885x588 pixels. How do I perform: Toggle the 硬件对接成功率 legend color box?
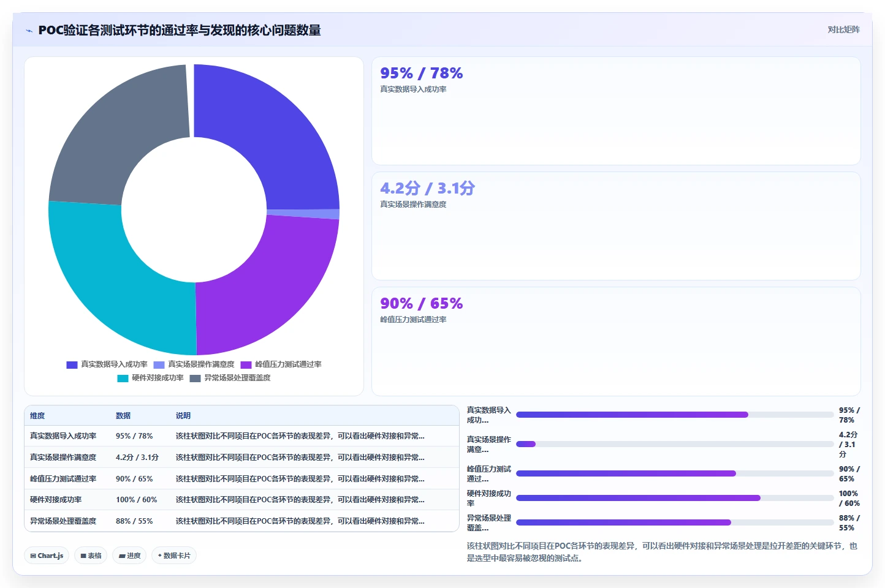click(123, 378)
